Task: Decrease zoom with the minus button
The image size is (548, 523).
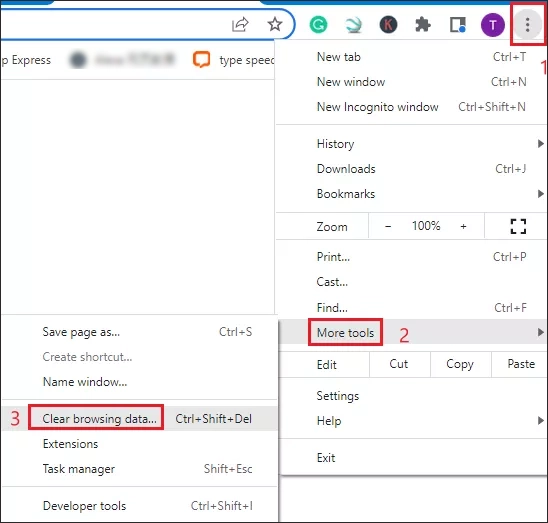Action: point(388,227)
